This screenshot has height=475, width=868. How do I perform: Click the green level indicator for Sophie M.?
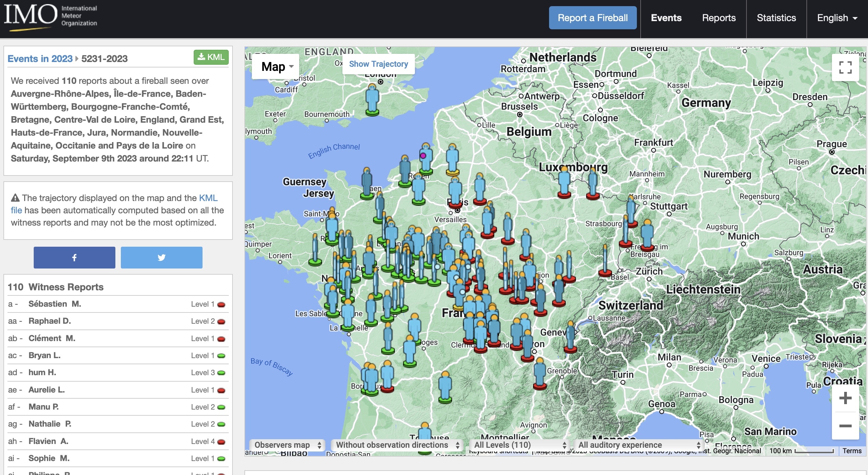[221, 459]
